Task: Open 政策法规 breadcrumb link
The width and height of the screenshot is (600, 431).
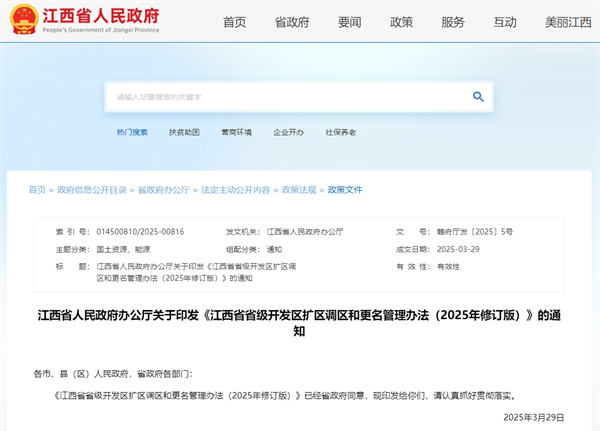Action: (299, 190)
